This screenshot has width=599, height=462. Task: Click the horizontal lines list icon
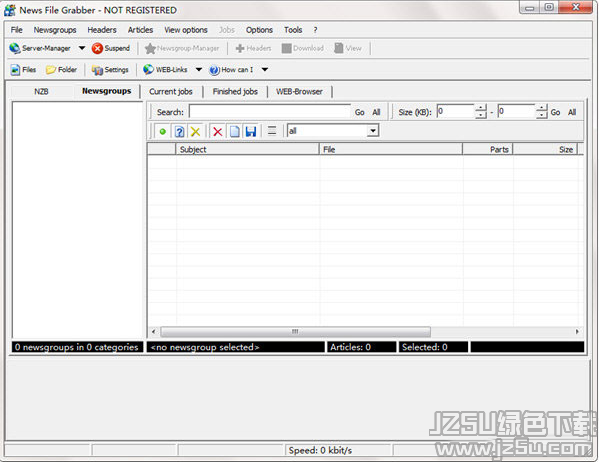pyautogui.click(x=272, y=131)
